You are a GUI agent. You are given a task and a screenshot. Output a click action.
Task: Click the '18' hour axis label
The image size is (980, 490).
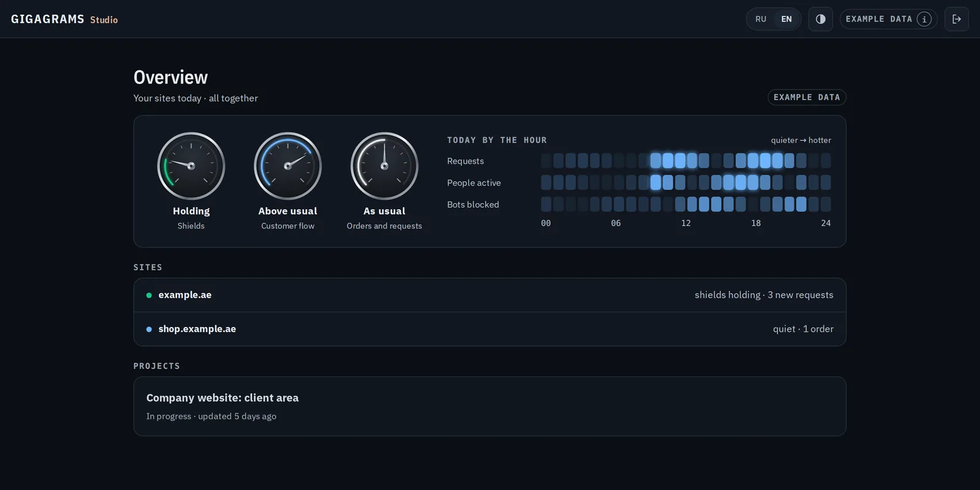point(756,223)
